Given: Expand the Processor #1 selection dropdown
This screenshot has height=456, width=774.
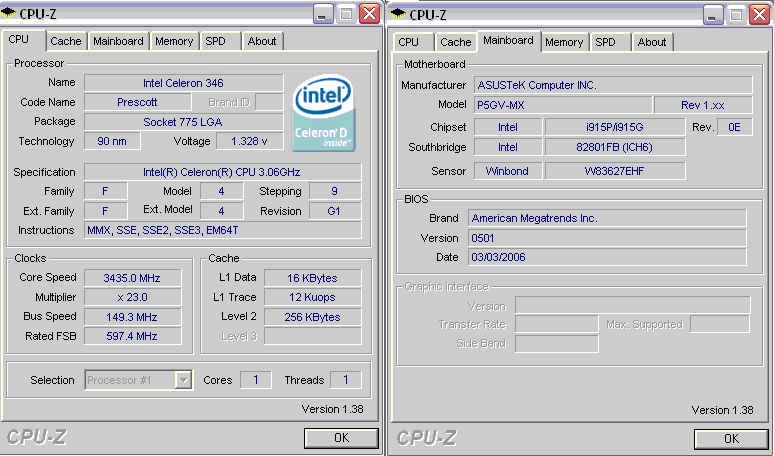Looking at the screenshot, I should 184,380.
